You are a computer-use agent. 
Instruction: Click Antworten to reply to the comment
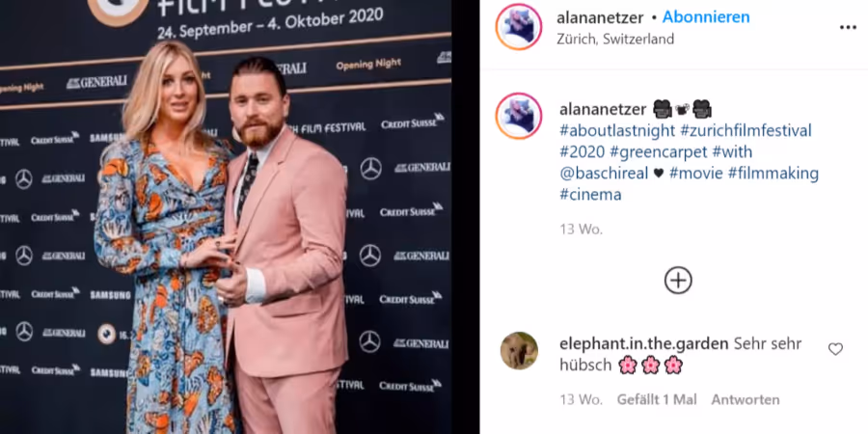pyautogui.click(x=746, y=399)
